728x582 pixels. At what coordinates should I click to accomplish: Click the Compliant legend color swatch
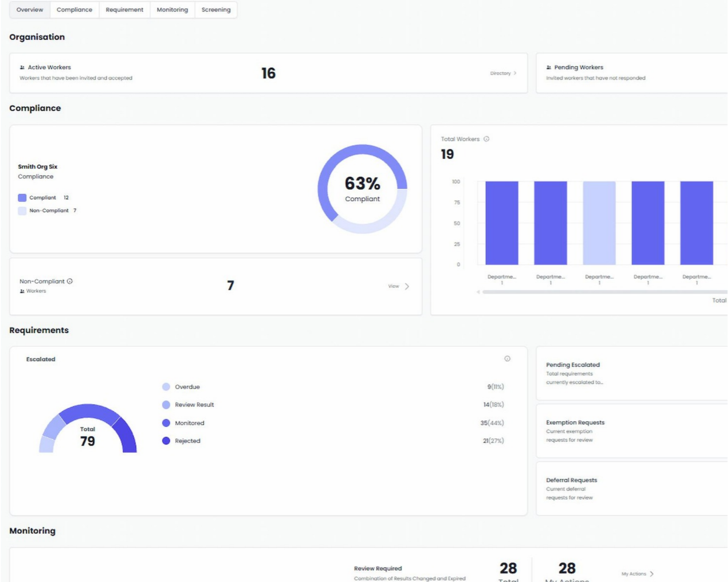[22, 197]
